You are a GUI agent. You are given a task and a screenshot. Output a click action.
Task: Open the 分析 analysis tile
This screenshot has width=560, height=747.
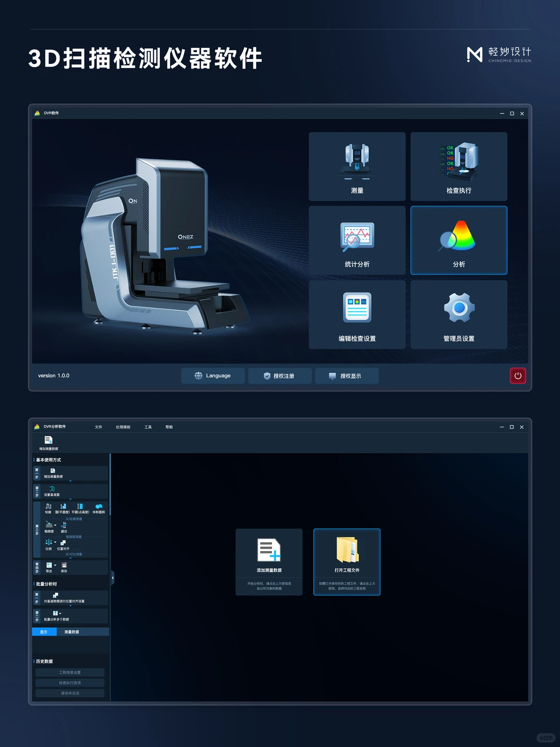coord(459,240)
